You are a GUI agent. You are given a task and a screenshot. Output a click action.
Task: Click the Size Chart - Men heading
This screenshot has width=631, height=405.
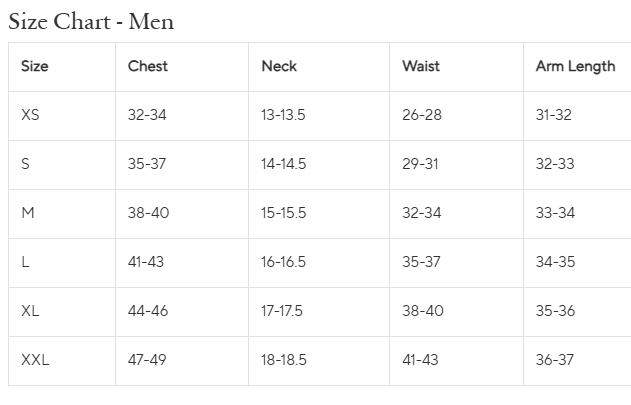coord(91,22)
